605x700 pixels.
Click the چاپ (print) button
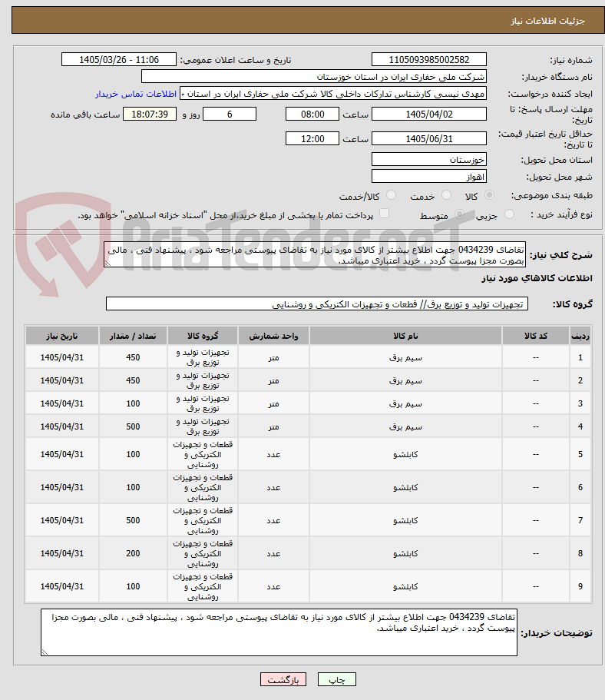pyautogui.click(x=337, y=679)
